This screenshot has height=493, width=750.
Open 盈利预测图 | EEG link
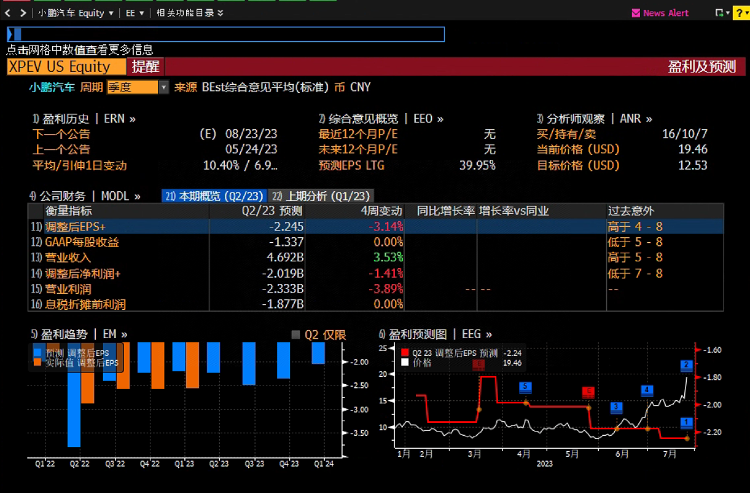(435, 334)
